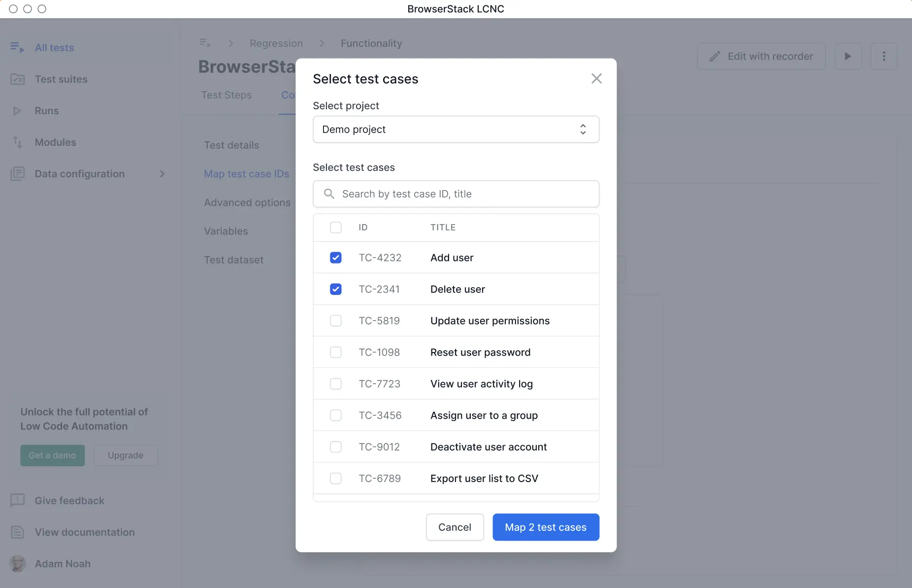Image resolution: width=912 pixels, height=588 pixels.
Task: Open the Demo project dropdown
Action: coord(456,129)
